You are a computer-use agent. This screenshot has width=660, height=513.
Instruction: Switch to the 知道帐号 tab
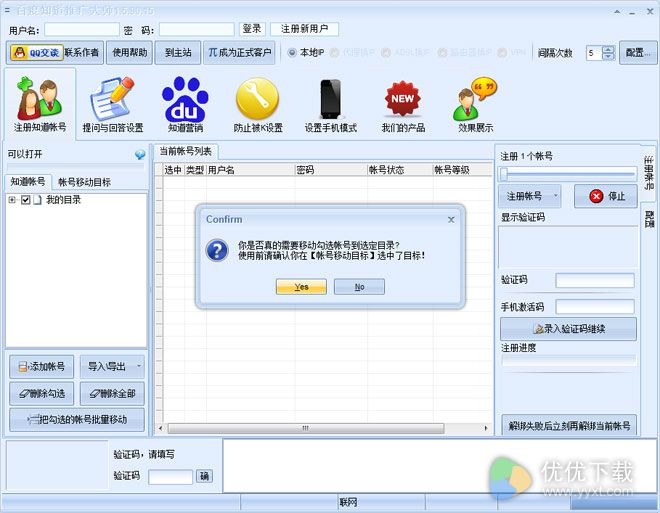[28, 182]
